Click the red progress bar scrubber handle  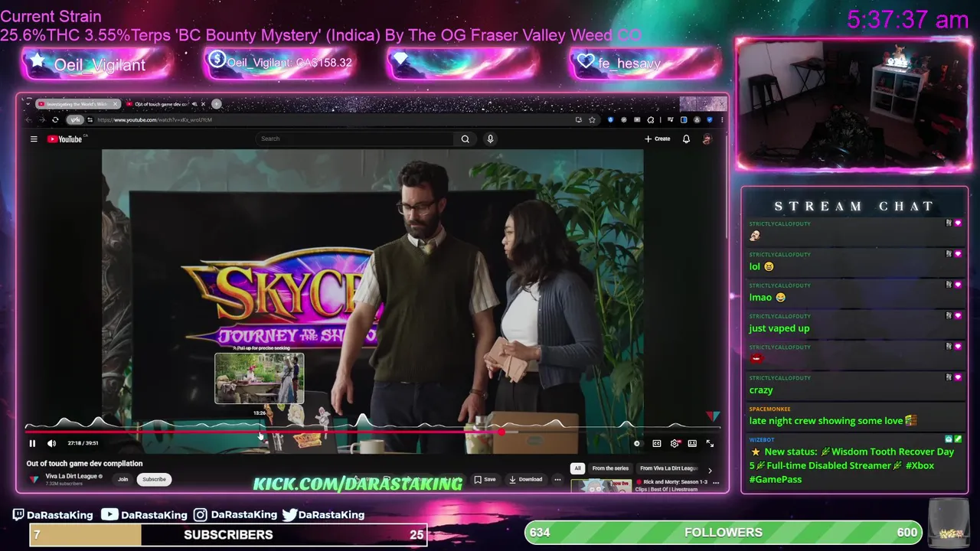coord(501,432)
